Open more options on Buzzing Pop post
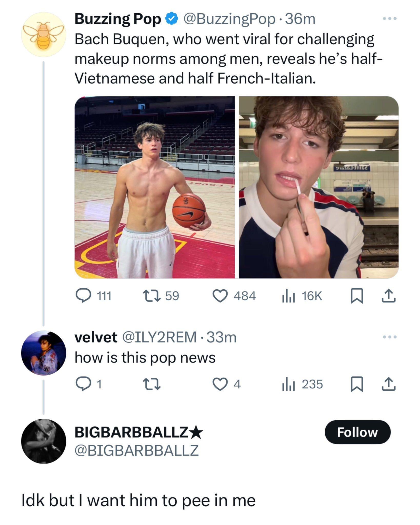 389,19
